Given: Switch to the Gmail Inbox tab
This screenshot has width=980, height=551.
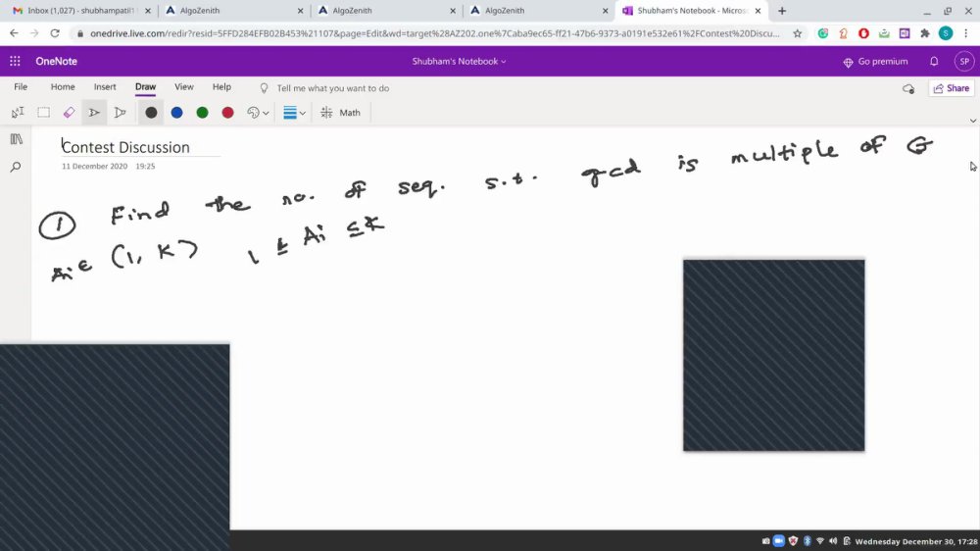Looking at the screenshot, I should point(80,11).
